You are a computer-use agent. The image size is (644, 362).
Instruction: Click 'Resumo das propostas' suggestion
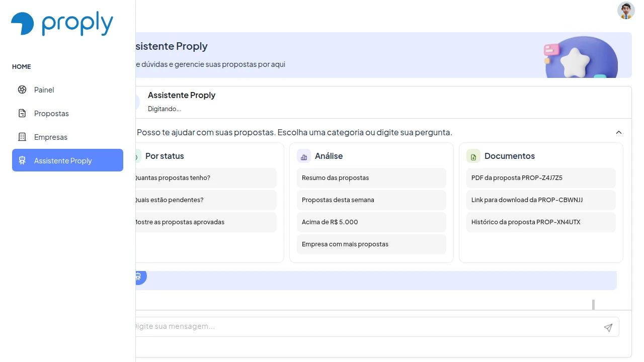click(x=371, y=178)
